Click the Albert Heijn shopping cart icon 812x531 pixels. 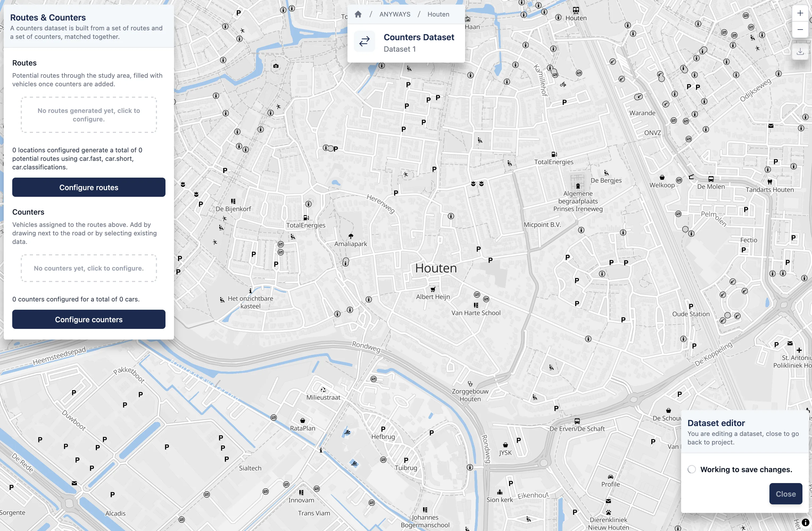coord(433,289)
